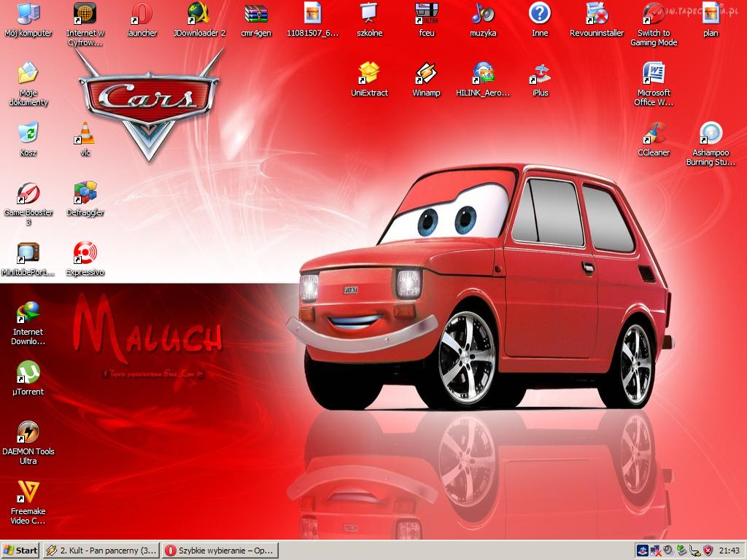Click the tray icon with a white cable

pos(695,551)
